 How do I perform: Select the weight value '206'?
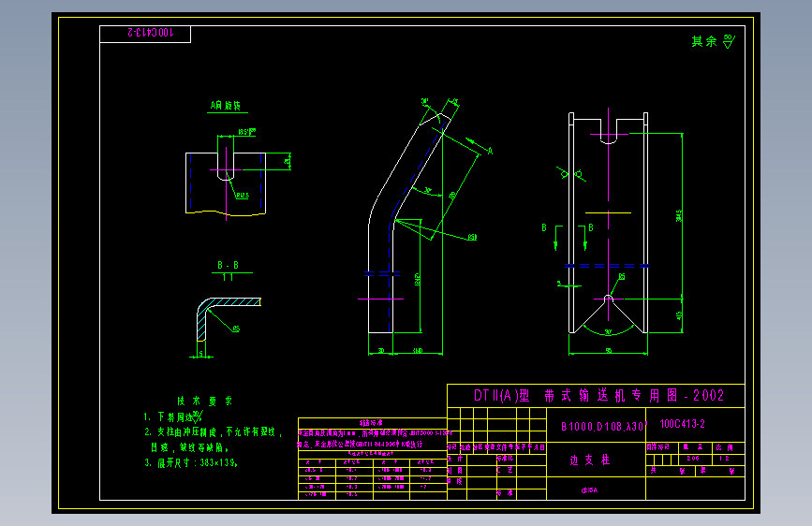click(x=693, y=459)
